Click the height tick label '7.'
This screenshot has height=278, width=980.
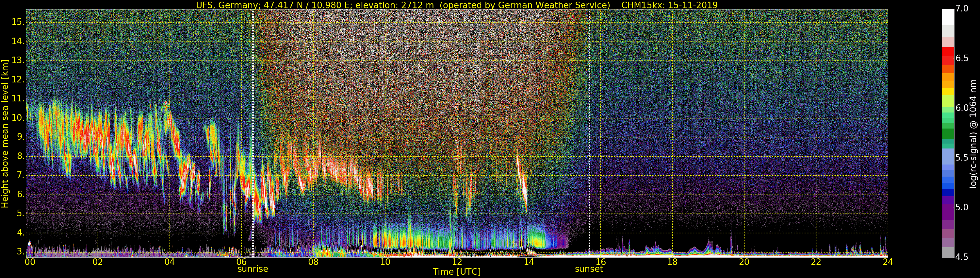[20, 176]
